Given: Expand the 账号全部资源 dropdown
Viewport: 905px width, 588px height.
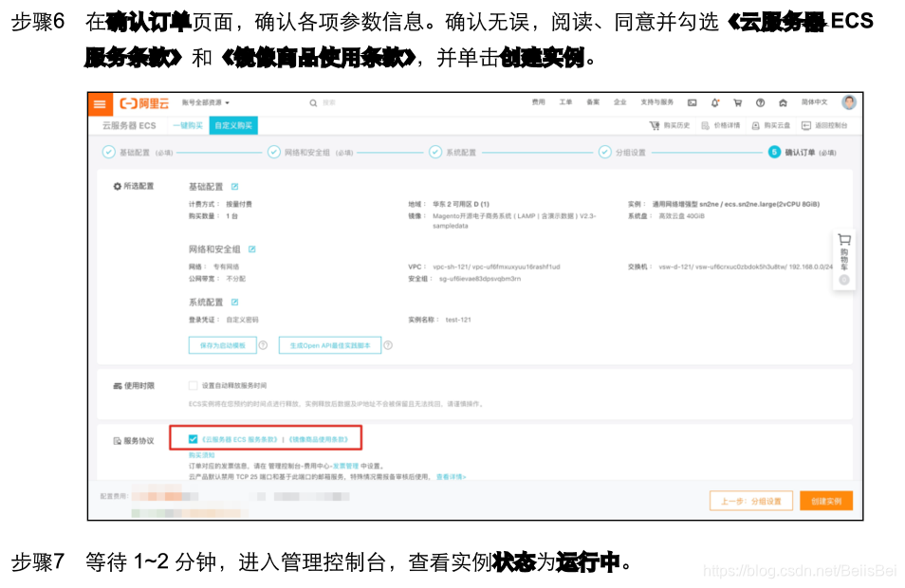Looking at the screenshot, I should [206, 102].
